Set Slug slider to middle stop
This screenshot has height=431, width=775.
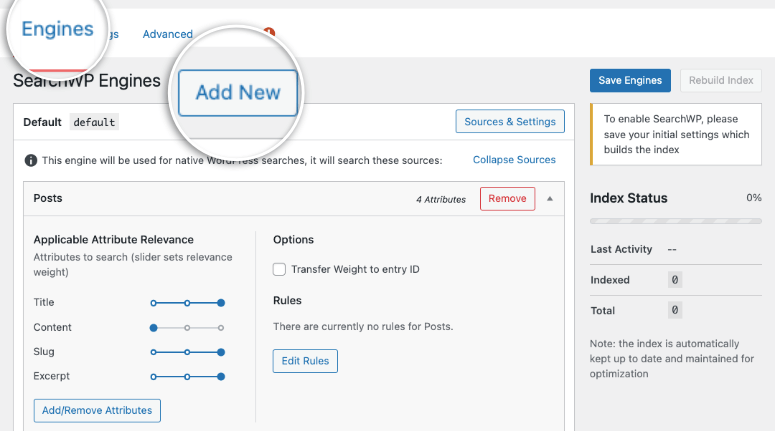(187, 352)
